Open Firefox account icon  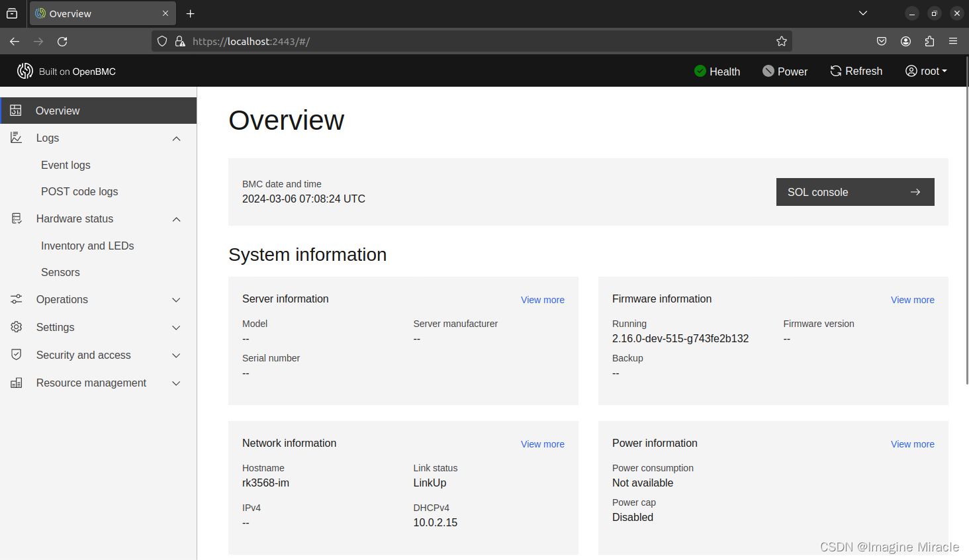point(905,41)
